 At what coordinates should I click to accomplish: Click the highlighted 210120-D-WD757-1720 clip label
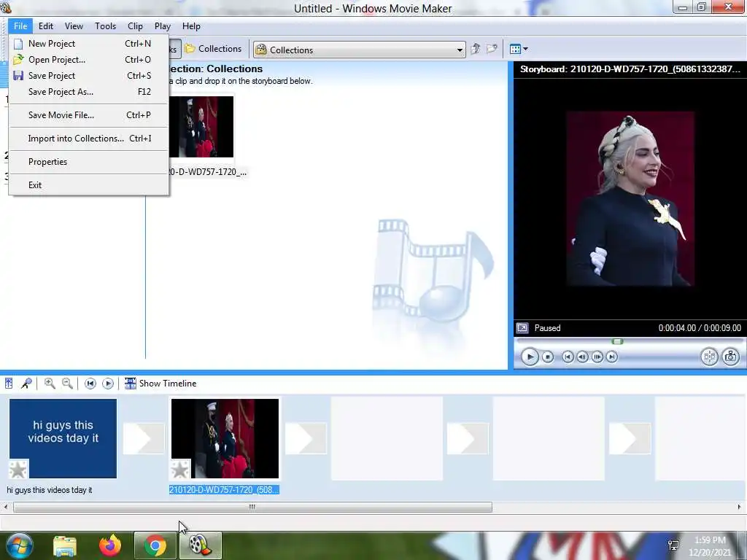[225, 490]
